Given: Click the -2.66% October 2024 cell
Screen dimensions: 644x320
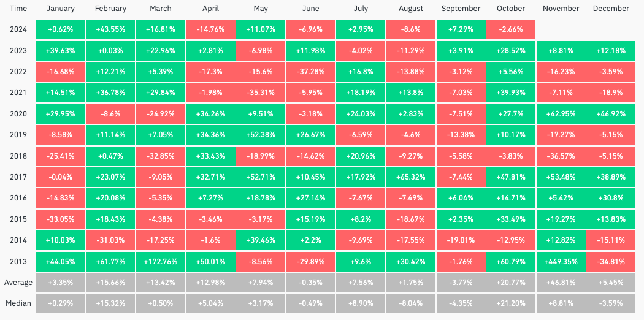Looking at the screenshot, I should tap(510, 29).
